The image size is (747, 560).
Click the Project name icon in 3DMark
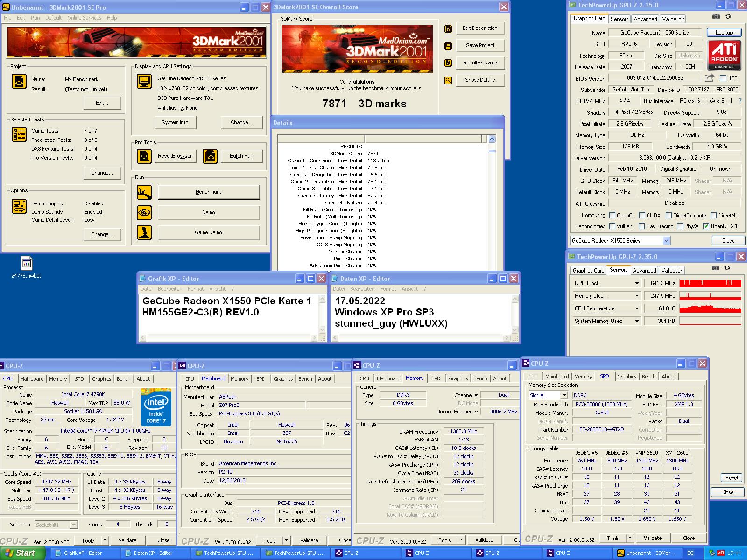[x=19, y=81]
